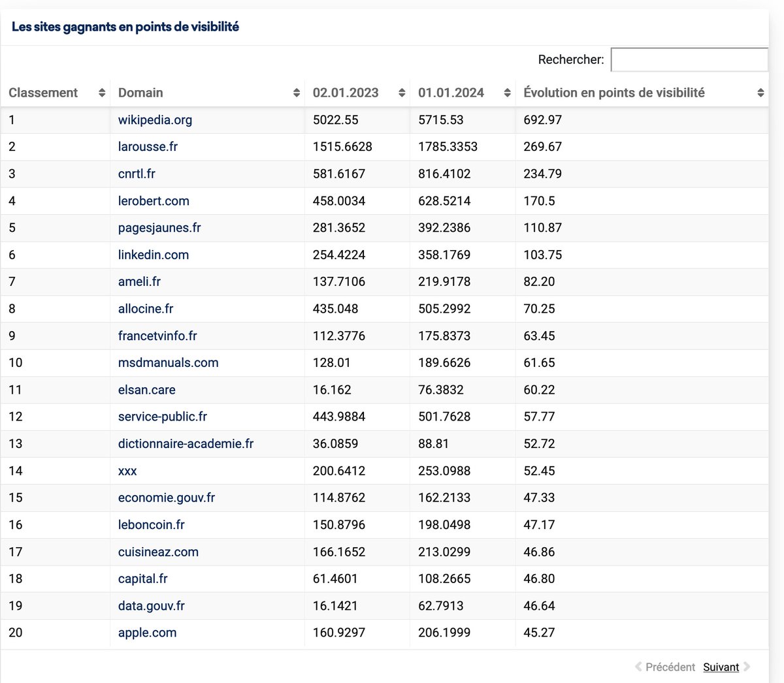784x683 pixels.
Task: Open the linkedin.com link
Action: coord(154,255)
